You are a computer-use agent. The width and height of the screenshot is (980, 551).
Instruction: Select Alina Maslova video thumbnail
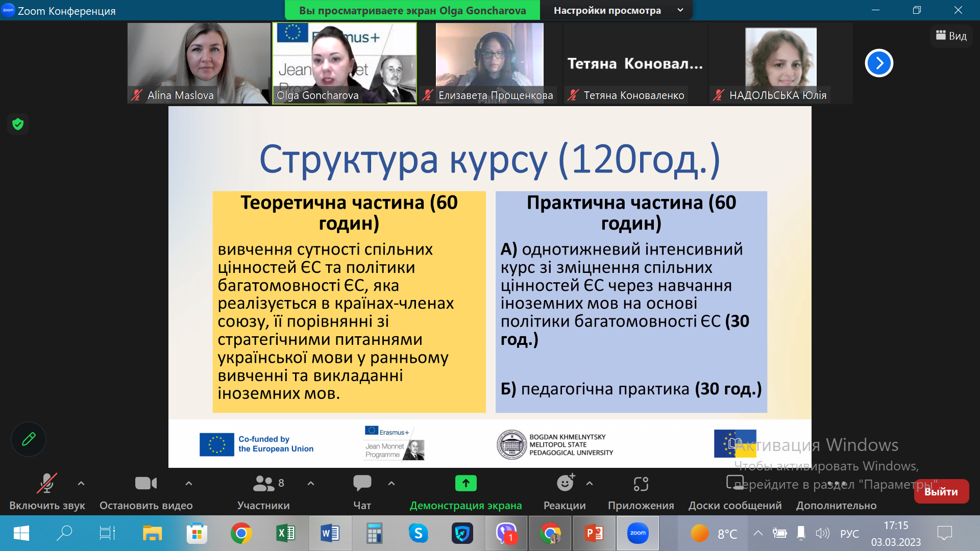pos(199,63)
